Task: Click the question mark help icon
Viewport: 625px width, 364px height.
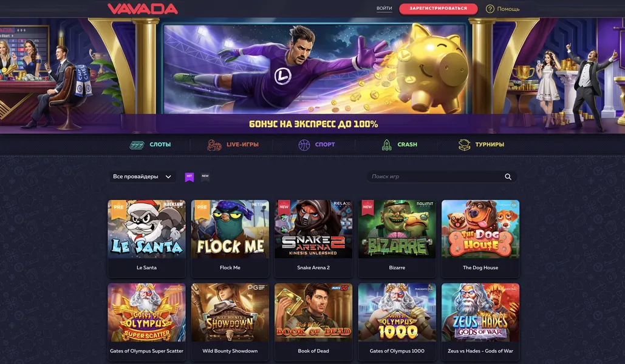Action: tap(490, 8)
